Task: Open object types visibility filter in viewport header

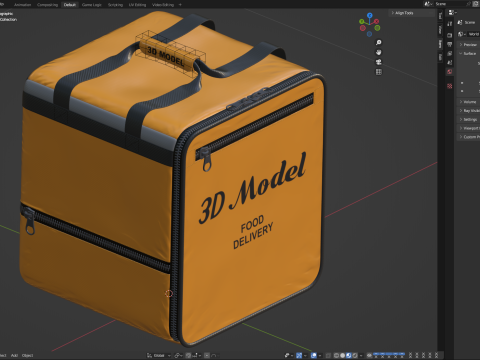Action: (288, 355)
